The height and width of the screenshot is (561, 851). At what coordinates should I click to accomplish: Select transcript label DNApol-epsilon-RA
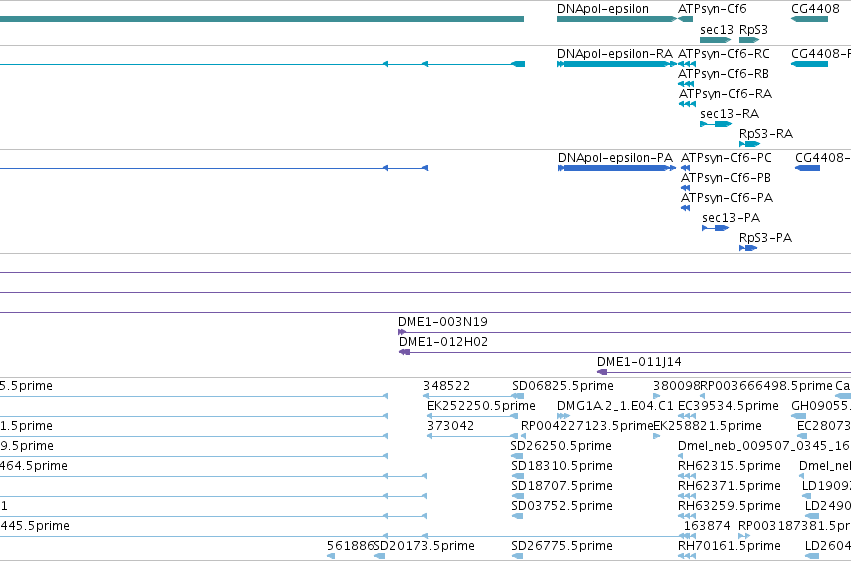pyautogui.click(x=615, y=54)
